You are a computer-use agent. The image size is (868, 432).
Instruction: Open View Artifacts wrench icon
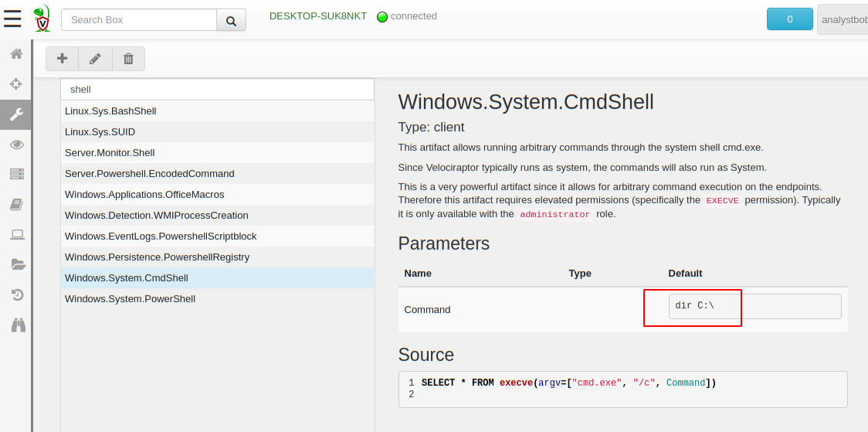16,115
